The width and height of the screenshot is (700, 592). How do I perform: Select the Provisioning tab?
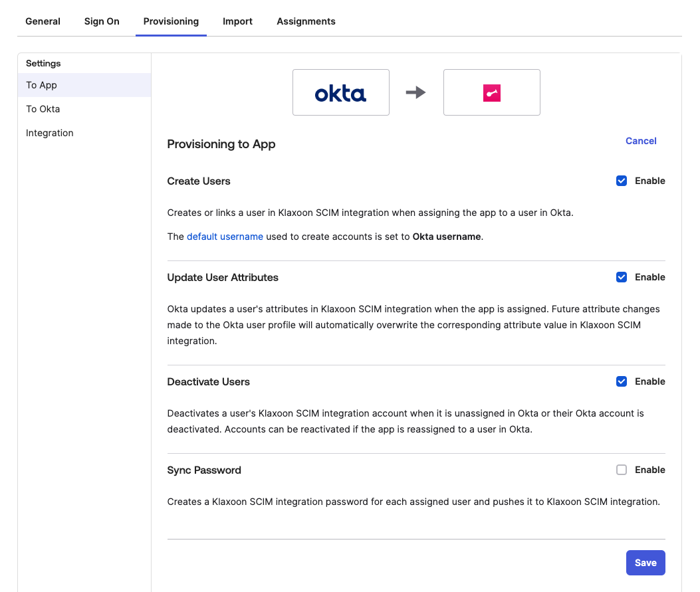(171, 21)
